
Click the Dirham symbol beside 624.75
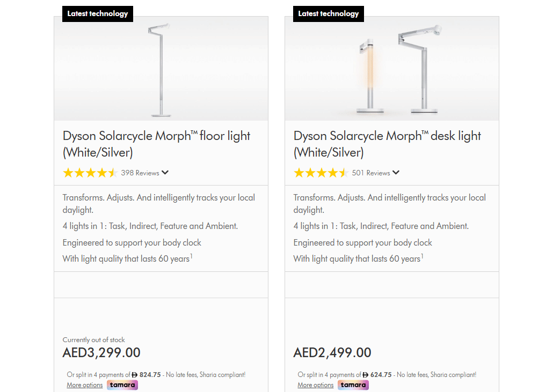pyautogui.click(x=366, y=375)
